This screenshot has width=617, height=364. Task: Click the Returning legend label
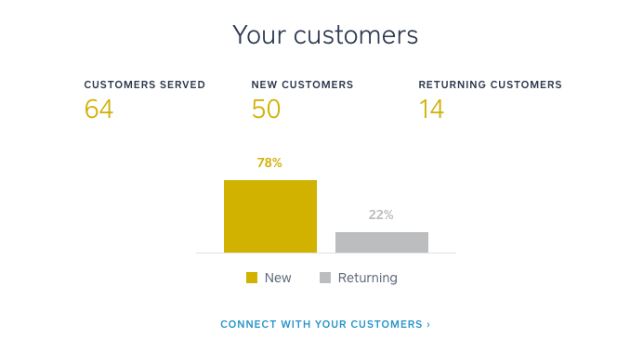click(x=368, y=278)
